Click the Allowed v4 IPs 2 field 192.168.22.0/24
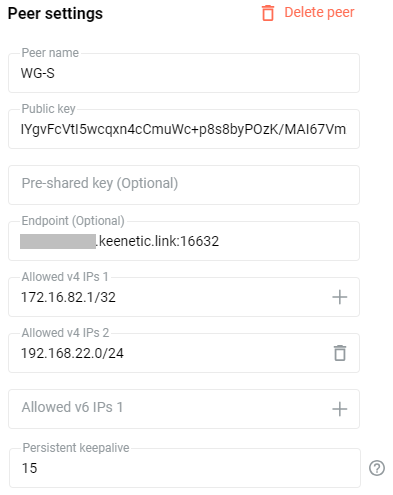The width and height of the screenshot is (393, 495). [x=184, y=353]
